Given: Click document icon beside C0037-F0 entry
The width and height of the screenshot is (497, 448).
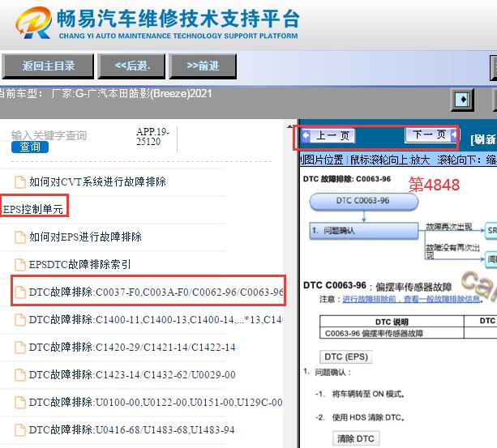Looking at the screenshot, I should tap(20, 292).
